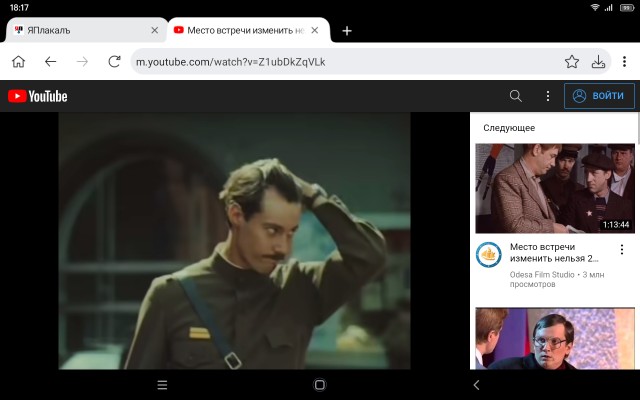Click the Odesa Film Studio channel name text
640x400 pixels.
pyautogui.click(x=542, y=275)
